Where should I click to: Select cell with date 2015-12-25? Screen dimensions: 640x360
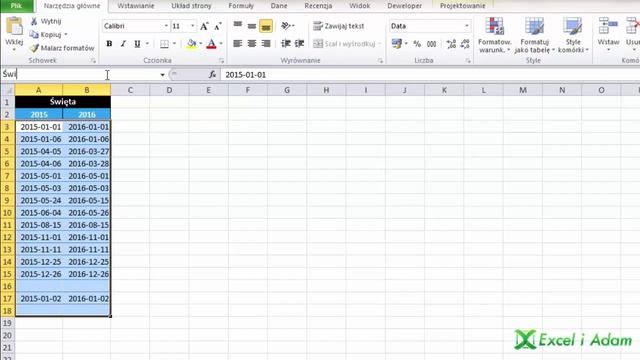point(39,262)
